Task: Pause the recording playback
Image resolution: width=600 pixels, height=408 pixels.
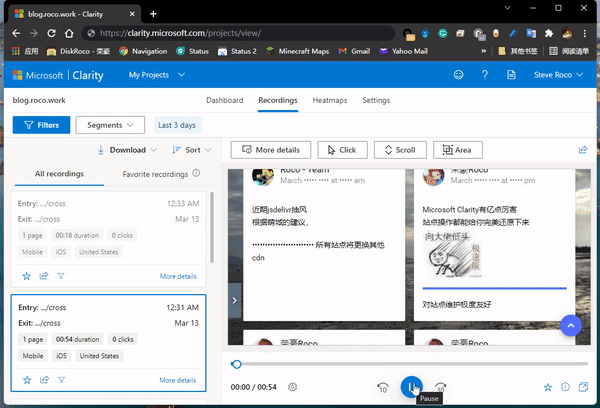Action: click(x=411, y=386)
